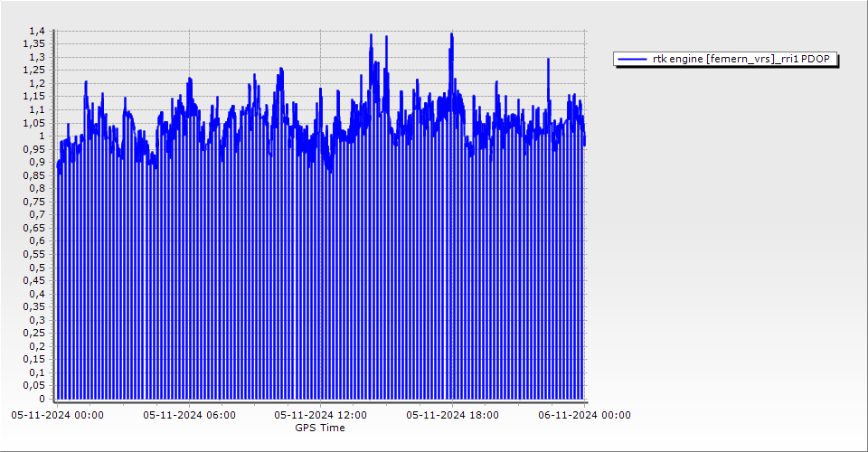Click the GPS Time axis title
Image resolution: width=868 pixels, height=452 pixels.
320,428
